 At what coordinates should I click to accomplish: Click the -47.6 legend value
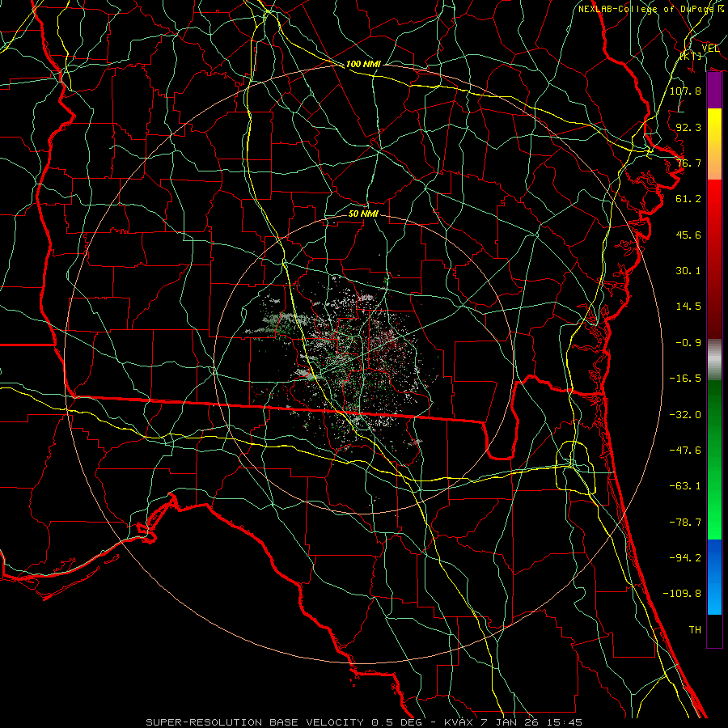(685, 451)
